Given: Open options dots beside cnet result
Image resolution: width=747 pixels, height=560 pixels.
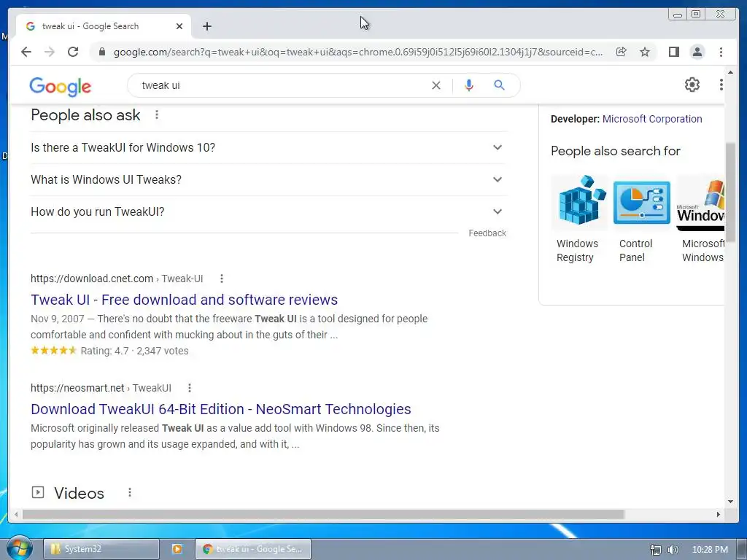Looking at the screenshot, I should click(222, 279).
